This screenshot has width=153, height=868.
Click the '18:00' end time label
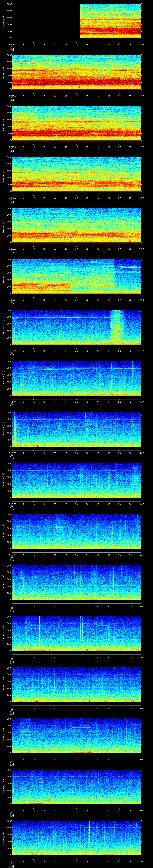coord(141,708)
